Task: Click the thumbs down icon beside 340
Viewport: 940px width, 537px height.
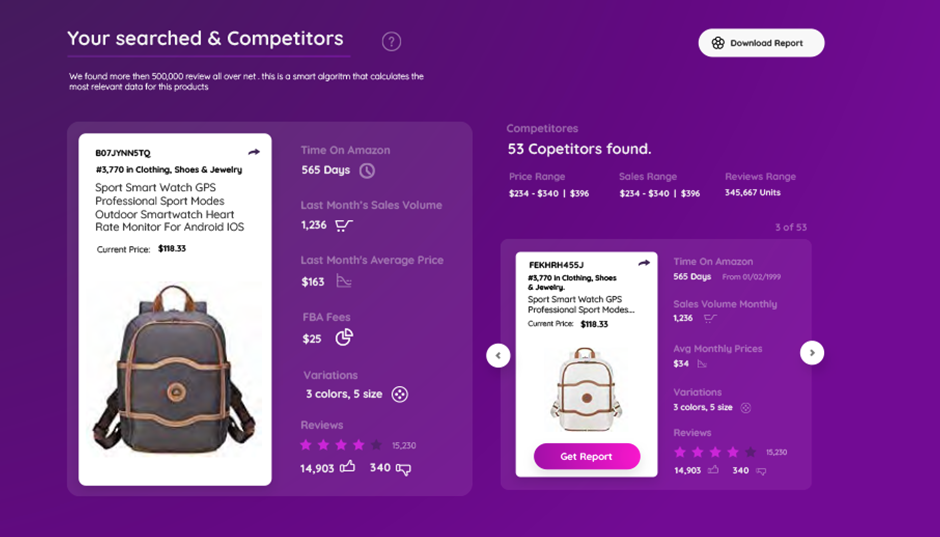Action: pyautogui.click(x=404, y=468)
